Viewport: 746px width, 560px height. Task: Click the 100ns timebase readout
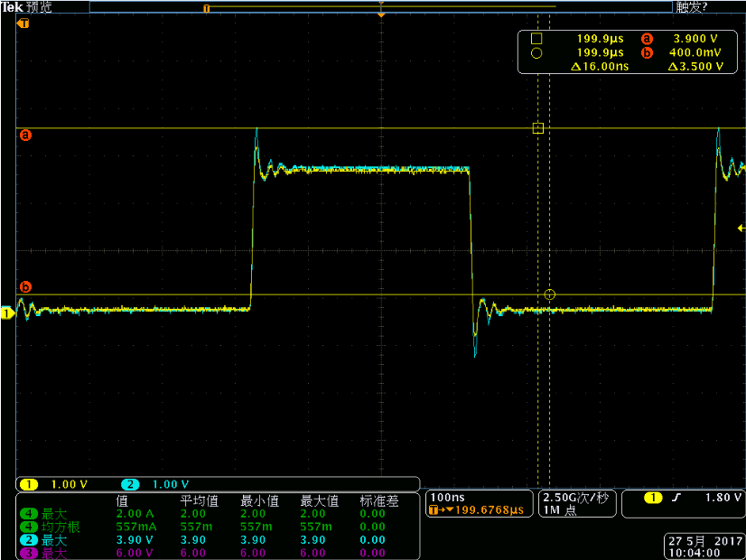[x=447, y=498]
